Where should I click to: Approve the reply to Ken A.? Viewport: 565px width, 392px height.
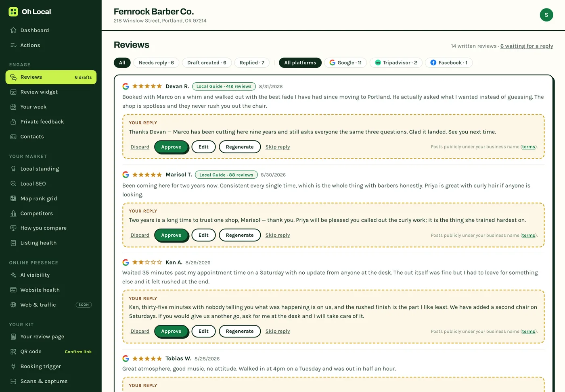coord(171,331)
